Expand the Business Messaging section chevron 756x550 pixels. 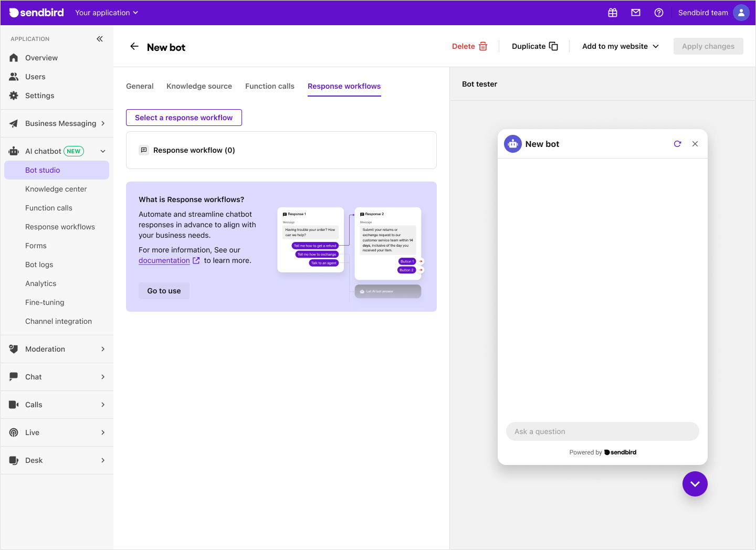click(x=103, y=123)
